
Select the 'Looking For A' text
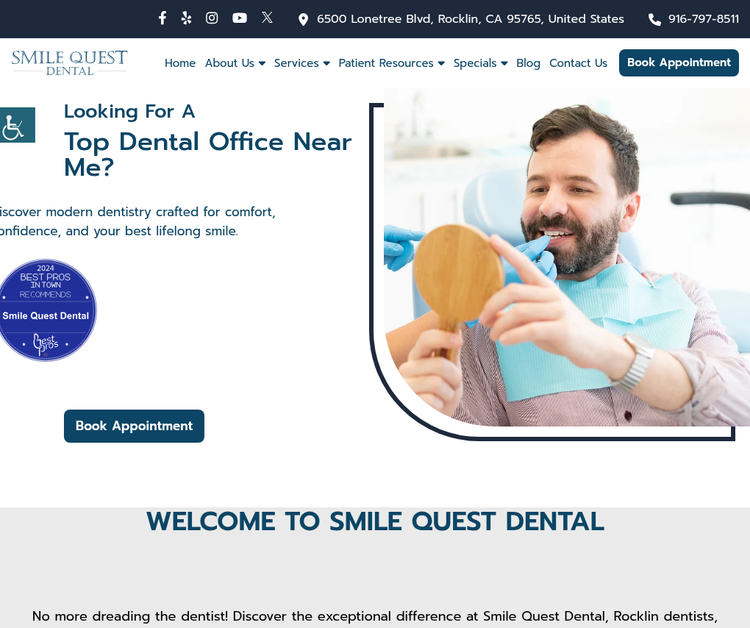[129, 111]
